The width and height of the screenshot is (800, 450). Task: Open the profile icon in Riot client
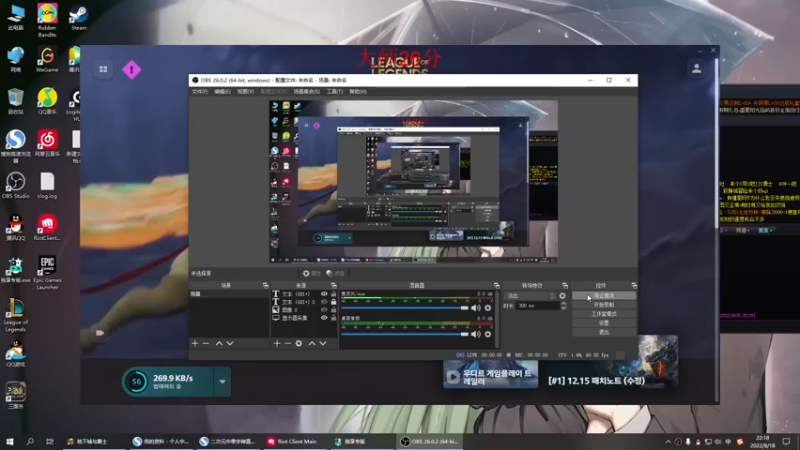tap(696, 69)
